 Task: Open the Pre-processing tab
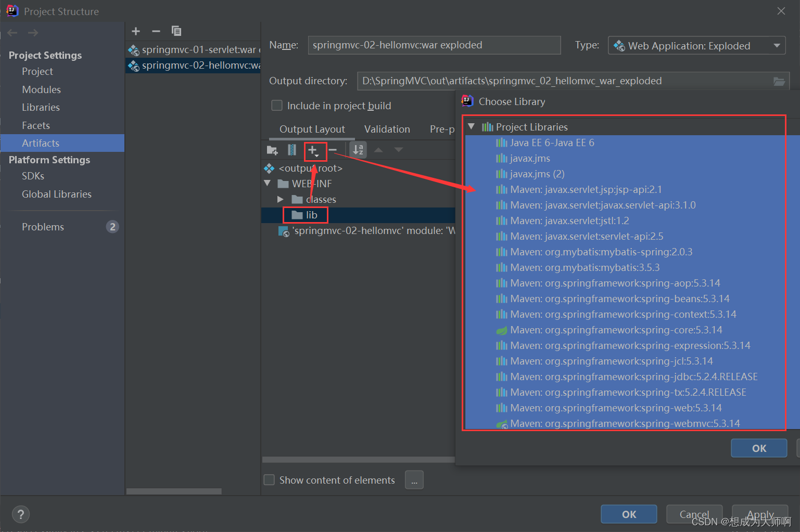click(442, 129)
